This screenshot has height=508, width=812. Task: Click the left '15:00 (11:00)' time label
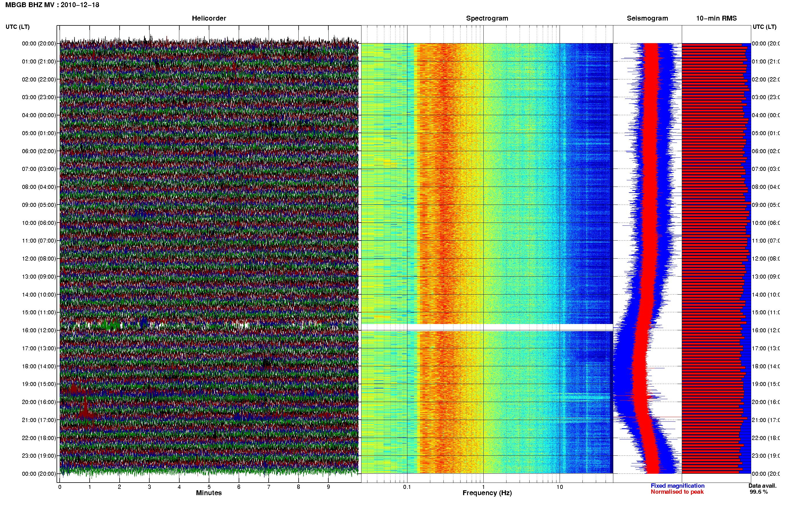39,313
